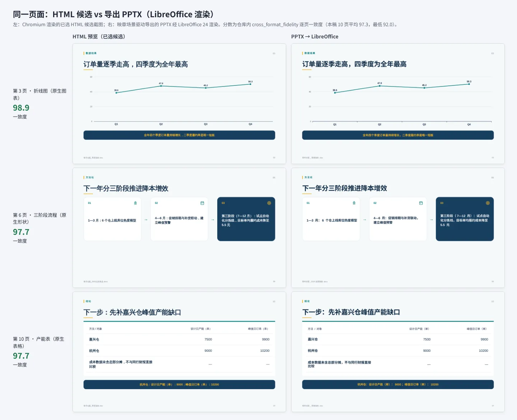Click the rocket icon on LibreOffice card 01
The height and width of the screenshot is (420, 517).
point(354,203)
